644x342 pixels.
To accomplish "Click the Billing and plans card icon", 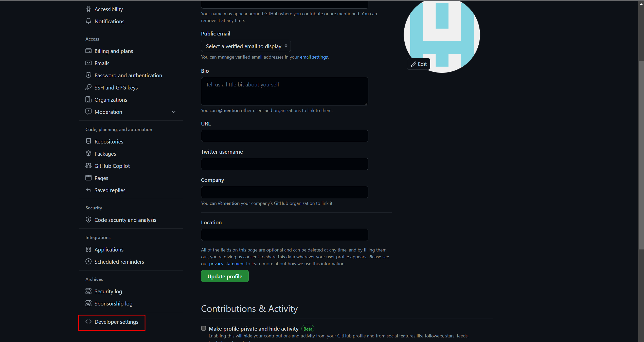I will [88, 51].
